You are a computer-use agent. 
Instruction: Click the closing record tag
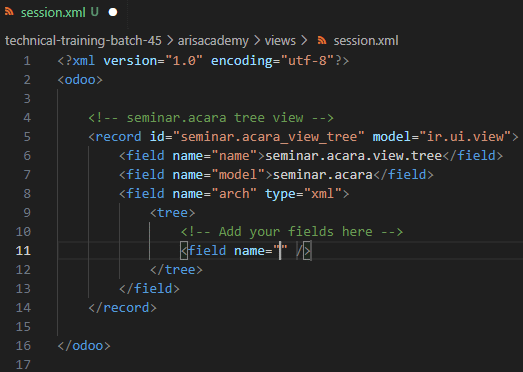pos(122,308)
